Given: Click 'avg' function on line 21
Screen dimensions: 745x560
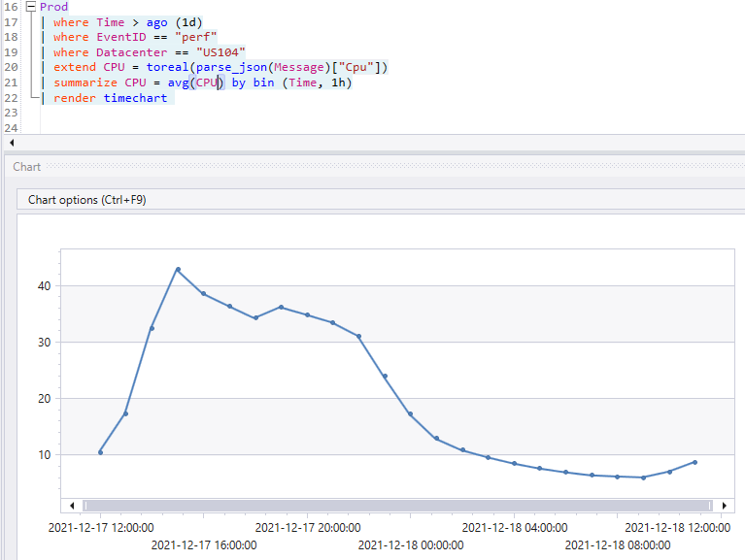Looking at the screenshot, I should tap(178, 82).
